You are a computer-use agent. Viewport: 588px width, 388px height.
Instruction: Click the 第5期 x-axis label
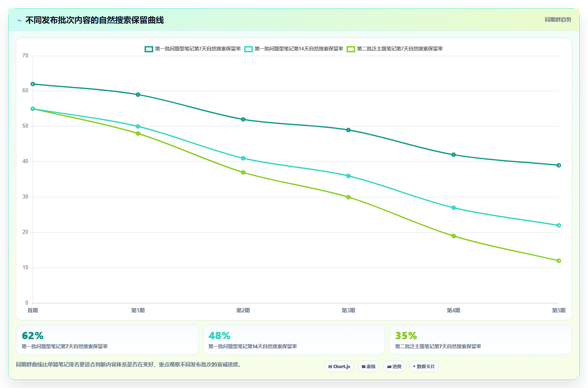(559, 310)
